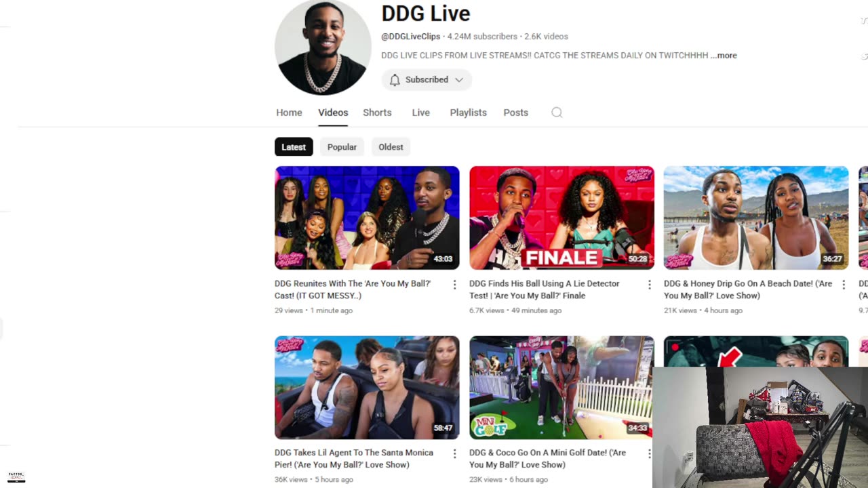This screenshot has height=488, width=868.
Task: Play the Mini Golf date thumbnail
Action: (561, 388)
